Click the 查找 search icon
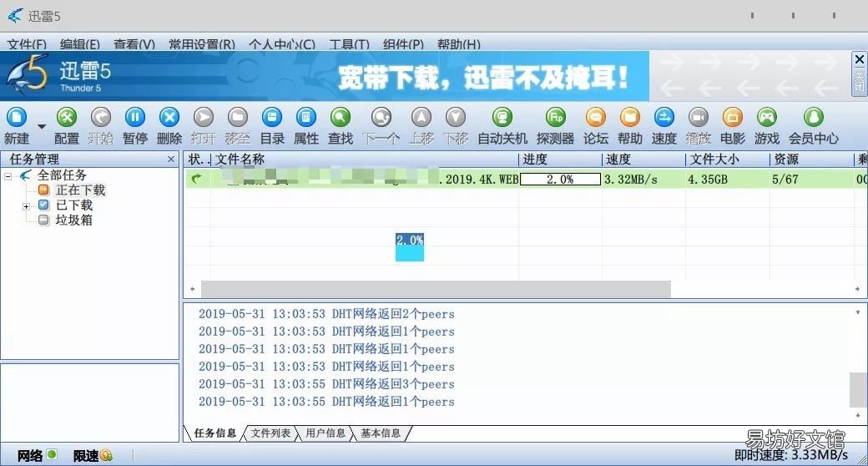 pyautogui.click(x=341, y=117)
